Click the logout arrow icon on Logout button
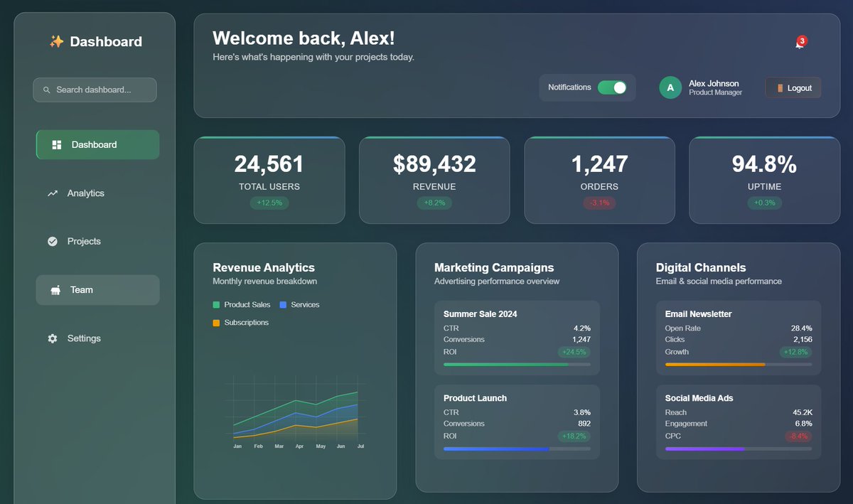This screenshot has height=504, width=853. [x=779, y=87]
